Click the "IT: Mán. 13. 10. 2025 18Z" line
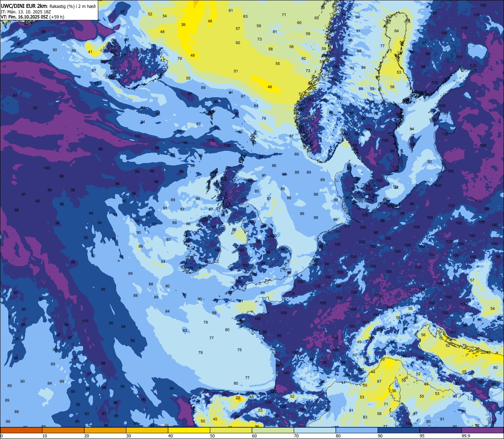This screenshot has height=439, width=504. 26,11
